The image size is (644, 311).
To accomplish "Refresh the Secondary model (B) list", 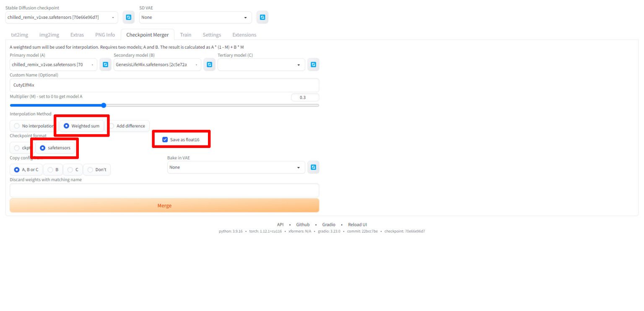I will point(209,65).
